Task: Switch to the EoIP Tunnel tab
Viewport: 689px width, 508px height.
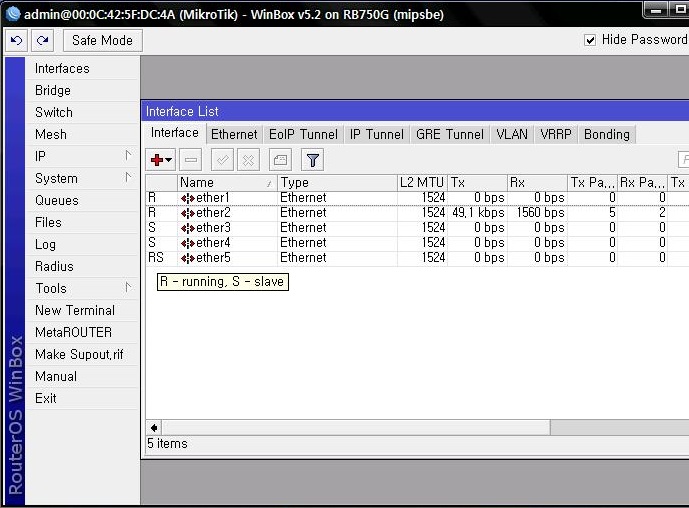Action: coord(303,134)
